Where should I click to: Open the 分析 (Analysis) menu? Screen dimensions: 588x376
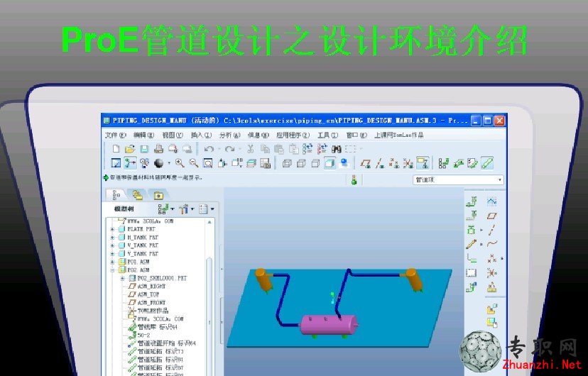[x=230, y=135]
